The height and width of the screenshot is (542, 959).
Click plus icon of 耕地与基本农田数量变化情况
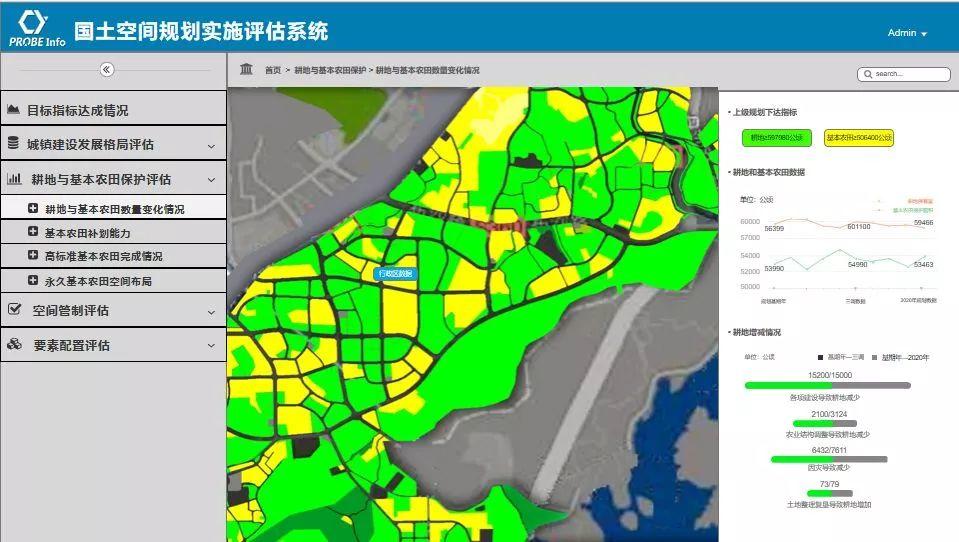[33, 208]
